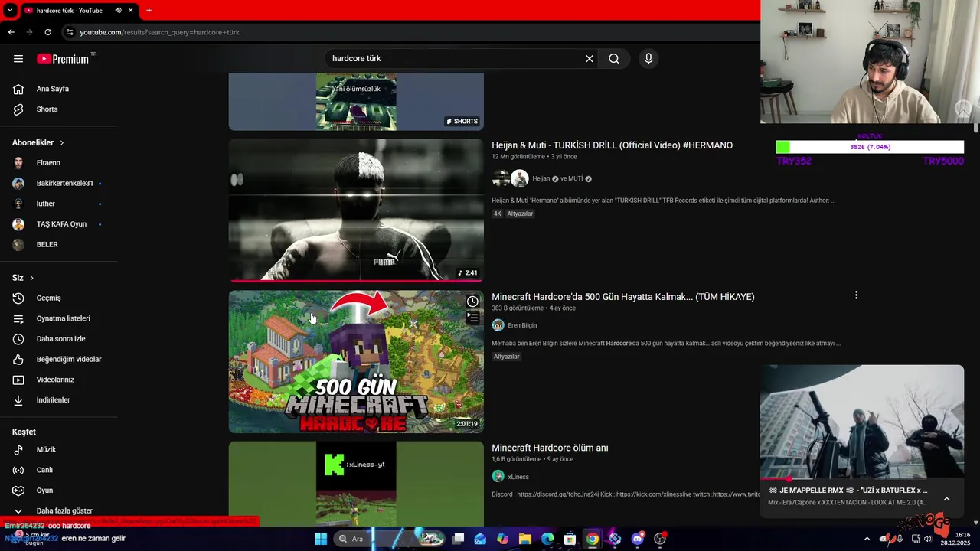Open Discord from the taskbar

click(x=637, y=539)
